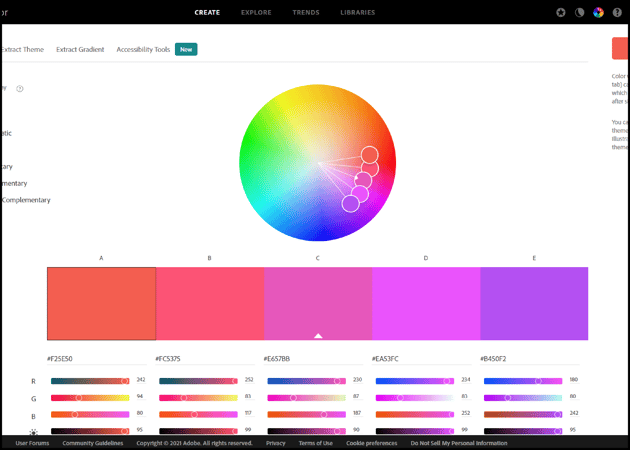The width and height of the screenshot is (630, 450).
Task: Edit the hex field #F25E50
Action: point(96,359)
